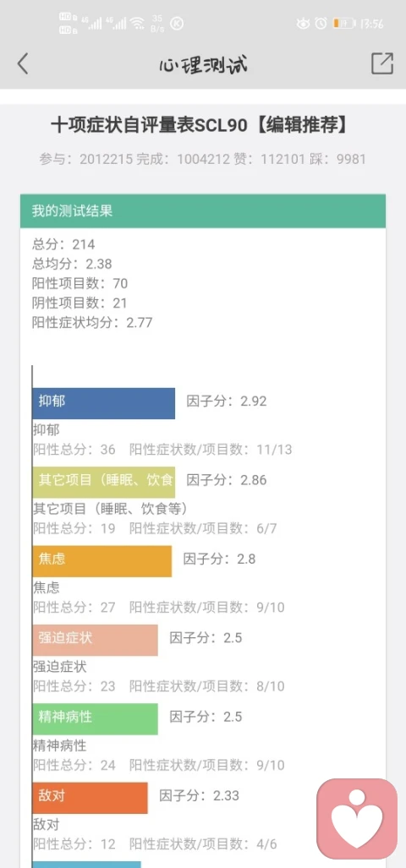Select the blue 抑郁 bar
Screen dimensions: 406x868
[103, 403]
